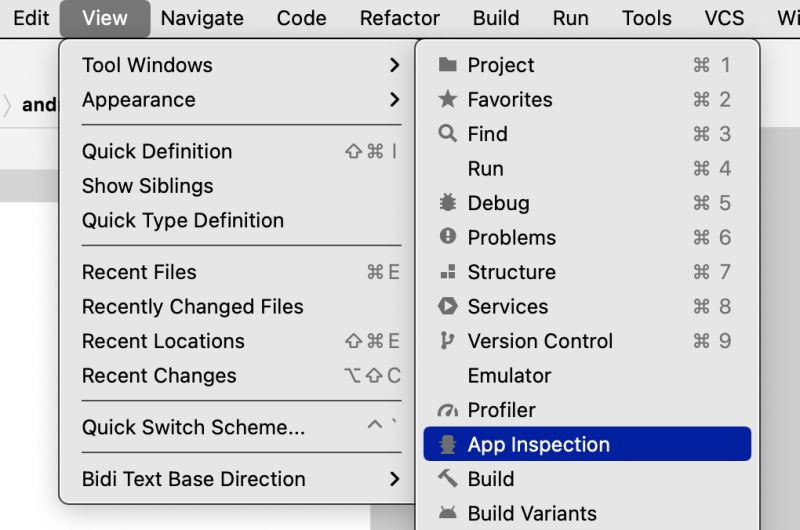Click the Services play icon
The image size is (800, 530).
point(448,306)
